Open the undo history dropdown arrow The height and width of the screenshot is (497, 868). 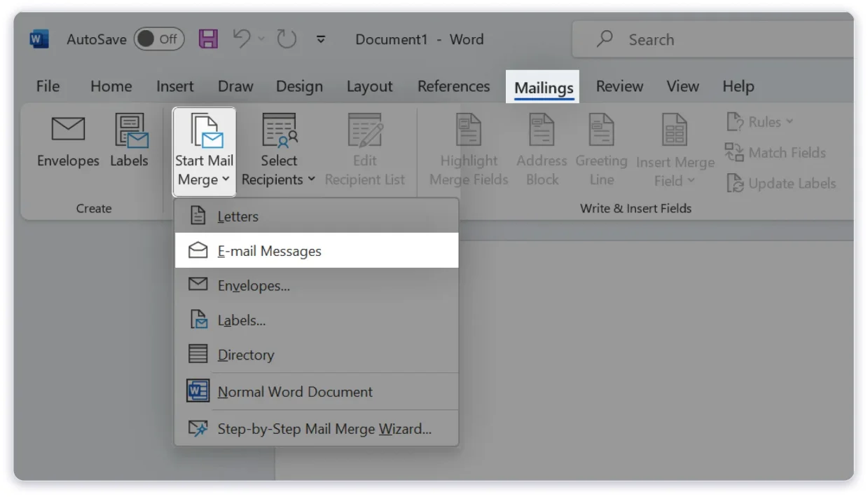click(x=262, y=39)
